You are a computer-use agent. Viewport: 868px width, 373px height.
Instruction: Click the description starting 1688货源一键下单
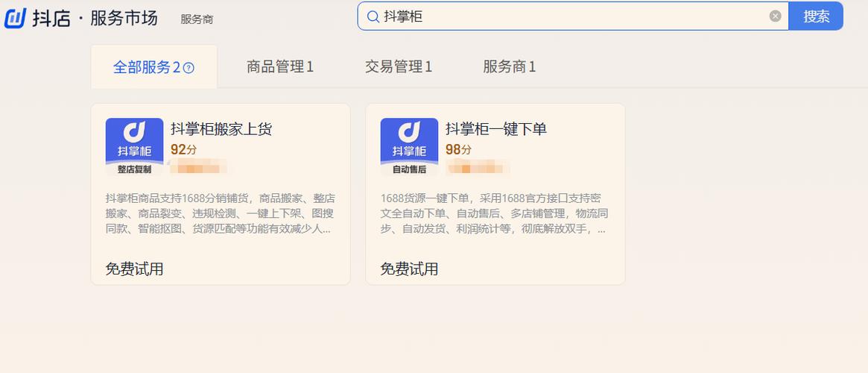tap(492, 213)
